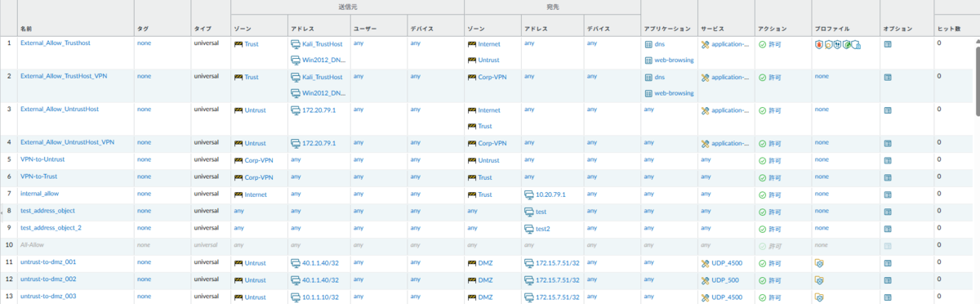Click red antivirus profile shield in External_Allow_Trusthost

(819, 44)
